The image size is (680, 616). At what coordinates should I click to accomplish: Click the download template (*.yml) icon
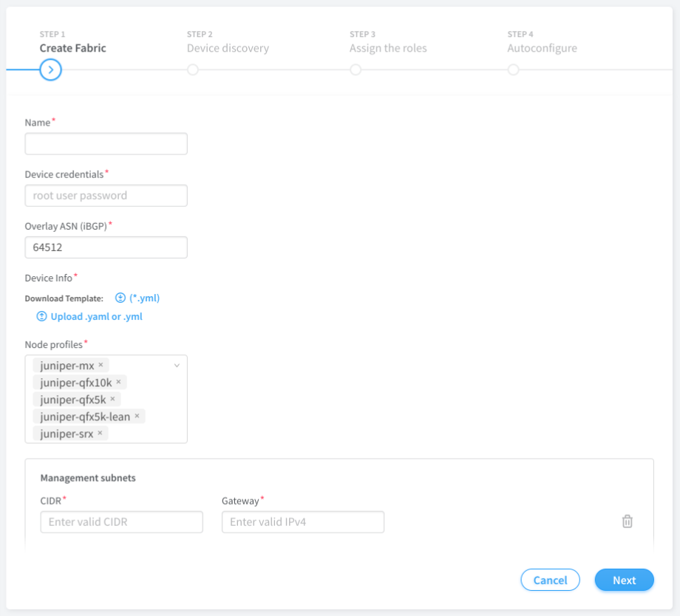click(120, 298)
